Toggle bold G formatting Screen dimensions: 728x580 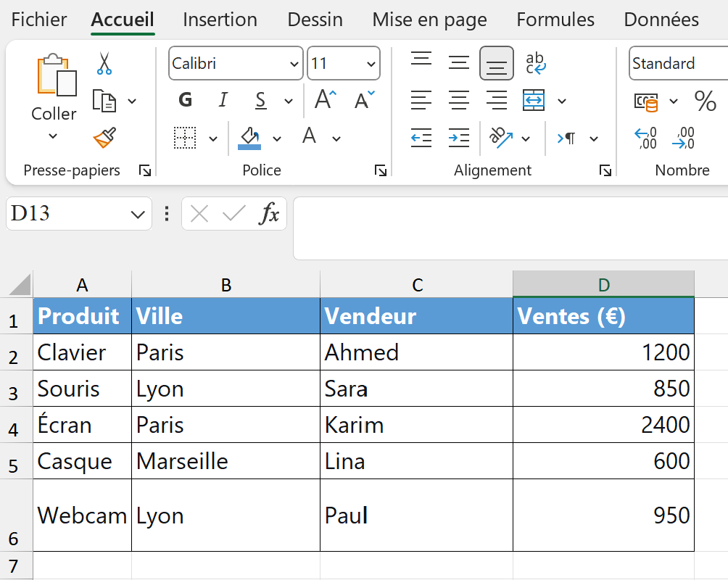pos(185,99)
